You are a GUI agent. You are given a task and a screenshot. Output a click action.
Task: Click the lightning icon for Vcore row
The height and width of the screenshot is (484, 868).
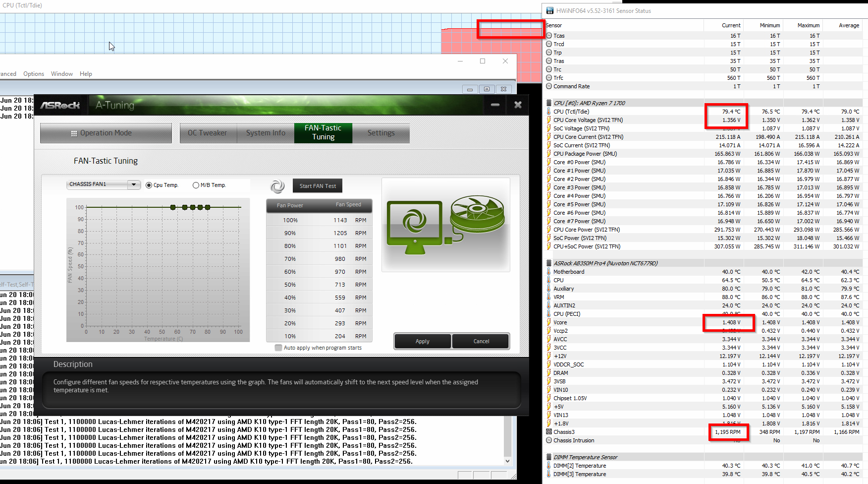click(549, 322)
